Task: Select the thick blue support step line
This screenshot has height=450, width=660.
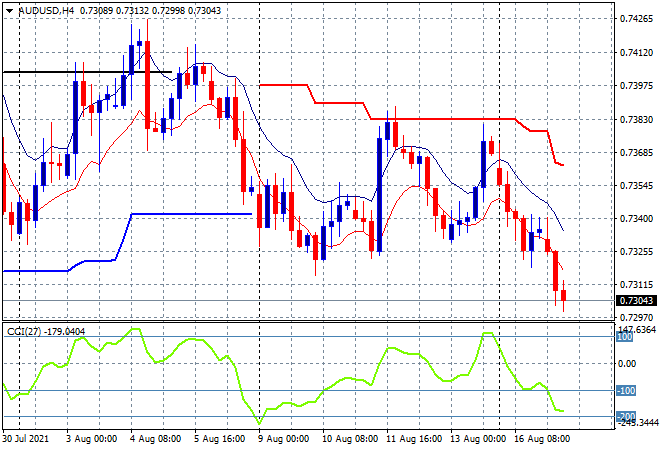Action: click(192, 214)
